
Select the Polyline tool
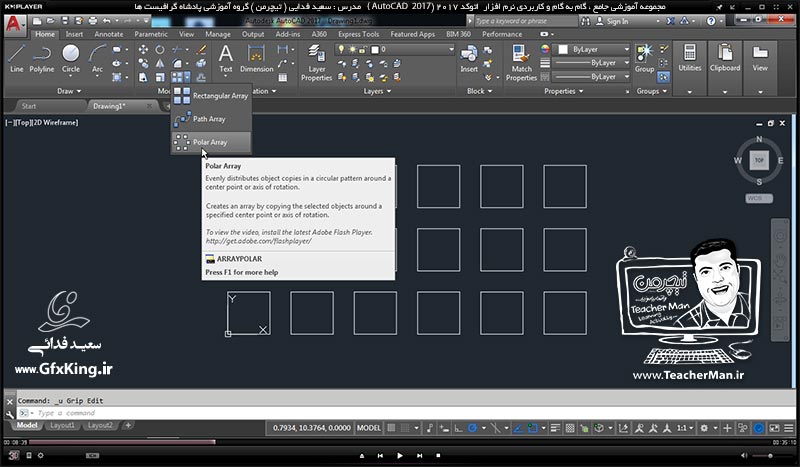pyautogui.click(x=41, y=58)
